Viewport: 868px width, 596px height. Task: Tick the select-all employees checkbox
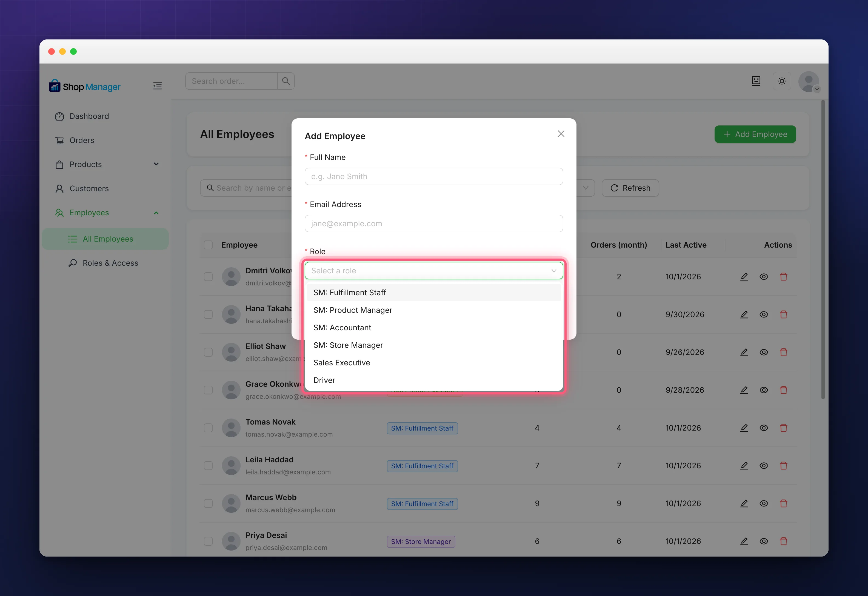pyautogui.click(x=208, y=245)
